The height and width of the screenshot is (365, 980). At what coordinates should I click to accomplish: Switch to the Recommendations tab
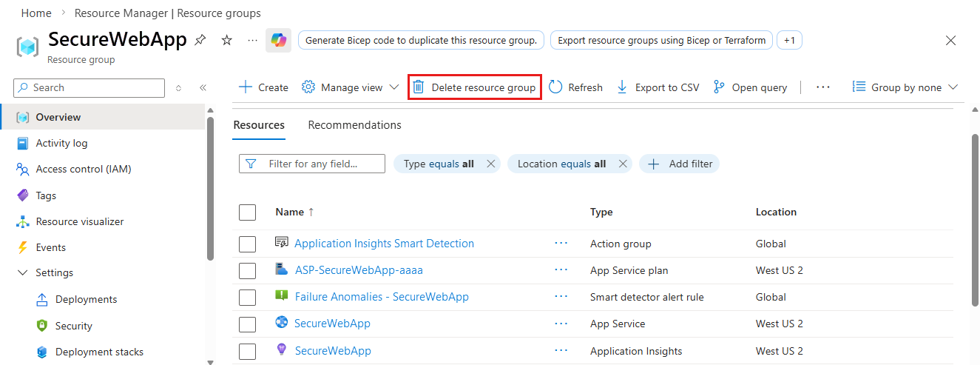354,125
